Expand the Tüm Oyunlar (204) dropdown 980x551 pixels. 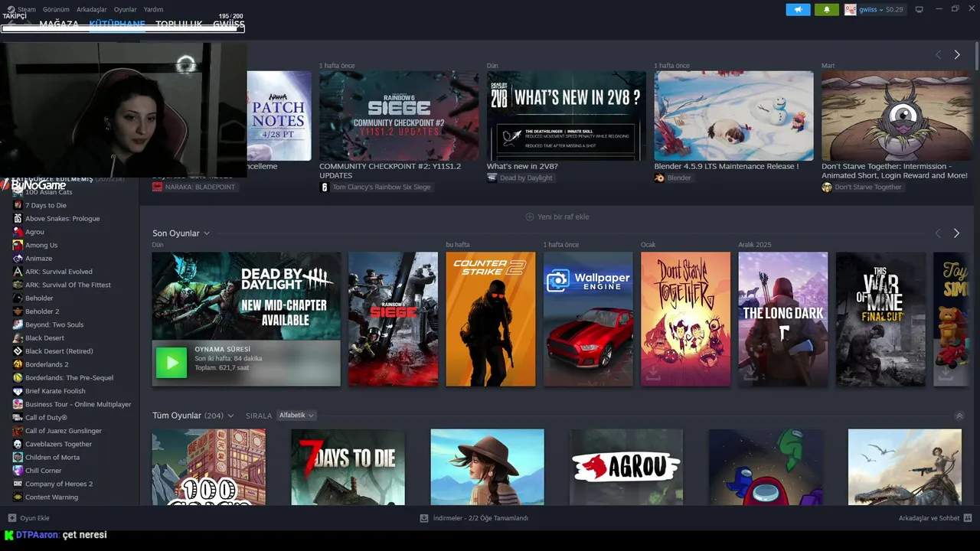(x=230, y=416)
